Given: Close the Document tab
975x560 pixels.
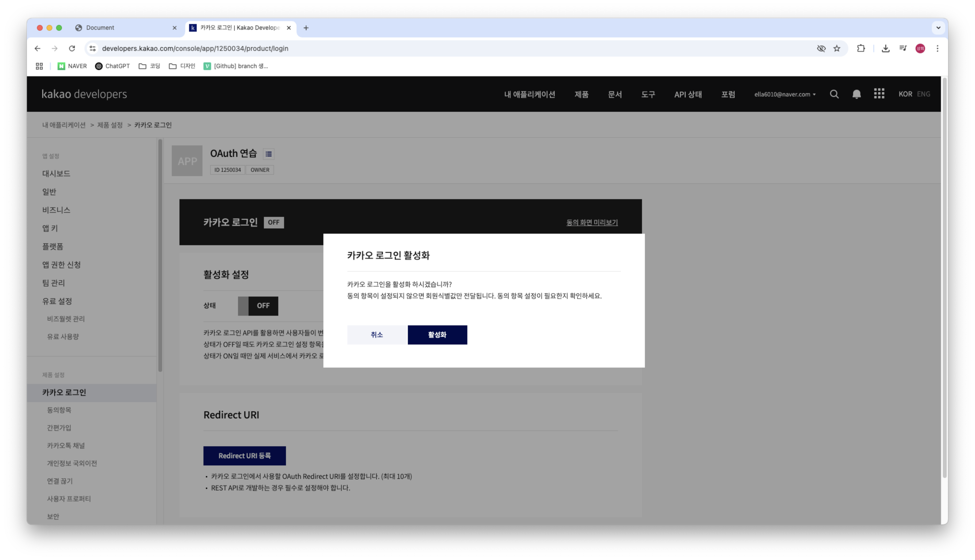Looking at the screenshot, I should pyautogui.click(x=175, y=28).
